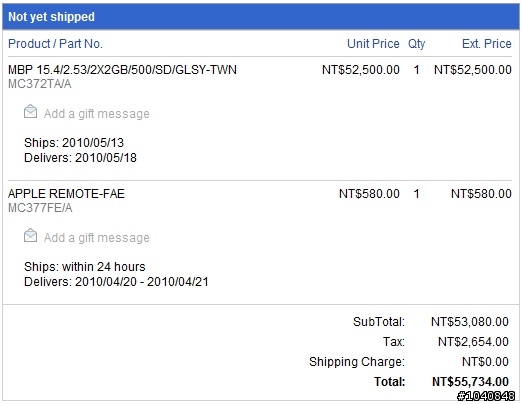522x404 pixels.
Task: Open 'Add a gift message' for Apple Remote
Action: click(x=97, y=238)
